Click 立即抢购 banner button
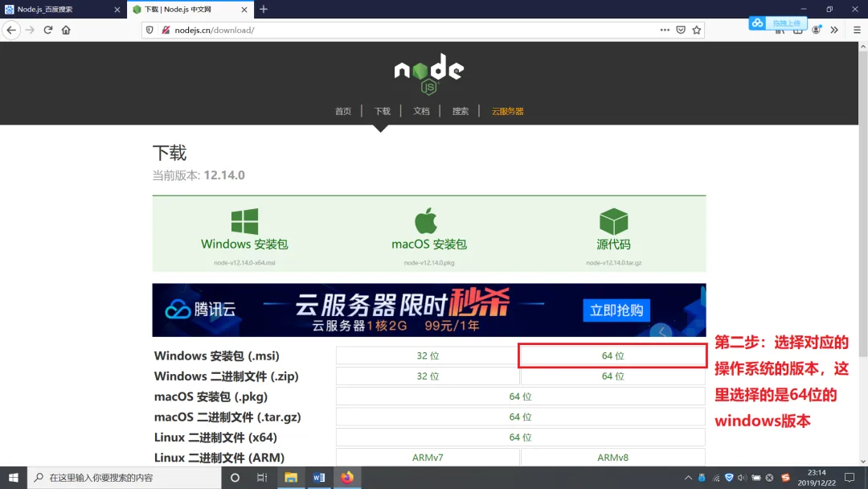This screenshot has width=868, height=489. [616, 310]
